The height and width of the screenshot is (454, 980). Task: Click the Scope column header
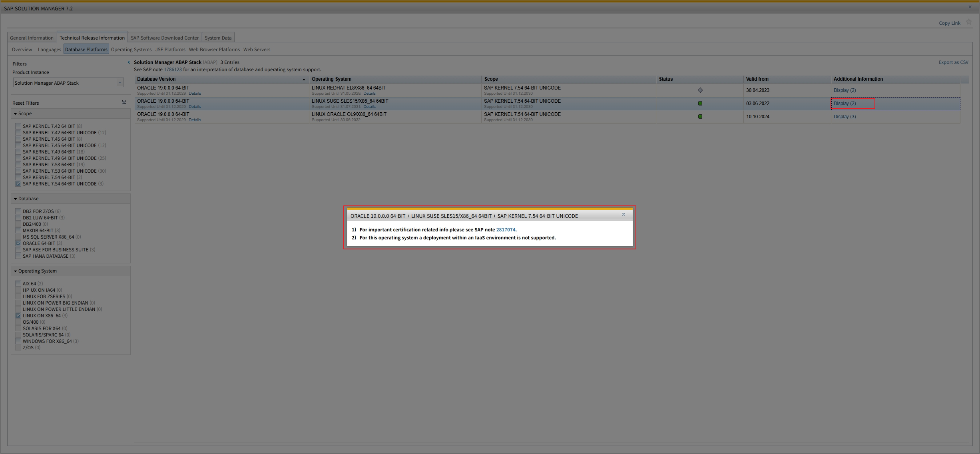568,79
